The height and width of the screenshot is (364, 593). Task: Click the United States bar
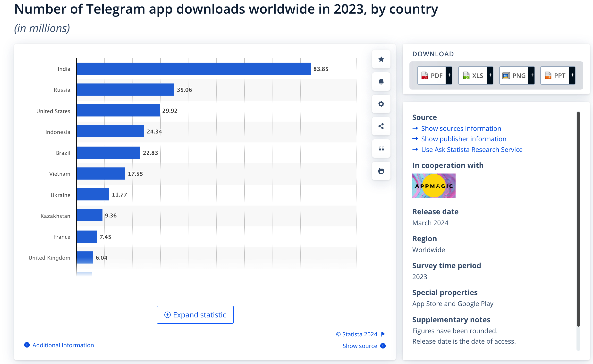(x=118, y=110)
